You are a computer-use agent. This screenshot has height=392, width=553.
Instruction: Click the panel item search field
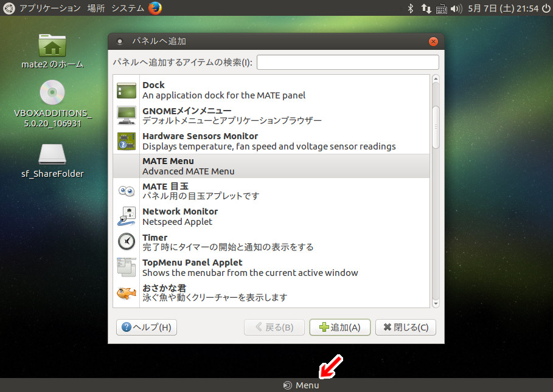(x=348, y=63)
